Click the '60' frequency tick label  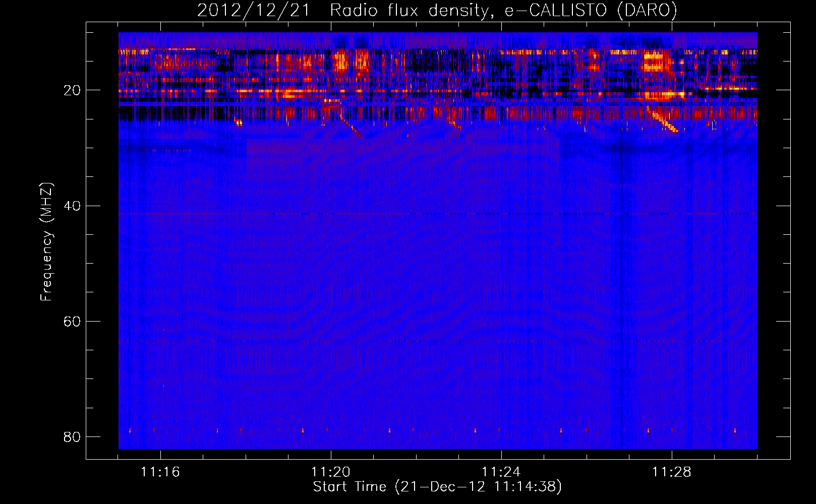[72, 321]
